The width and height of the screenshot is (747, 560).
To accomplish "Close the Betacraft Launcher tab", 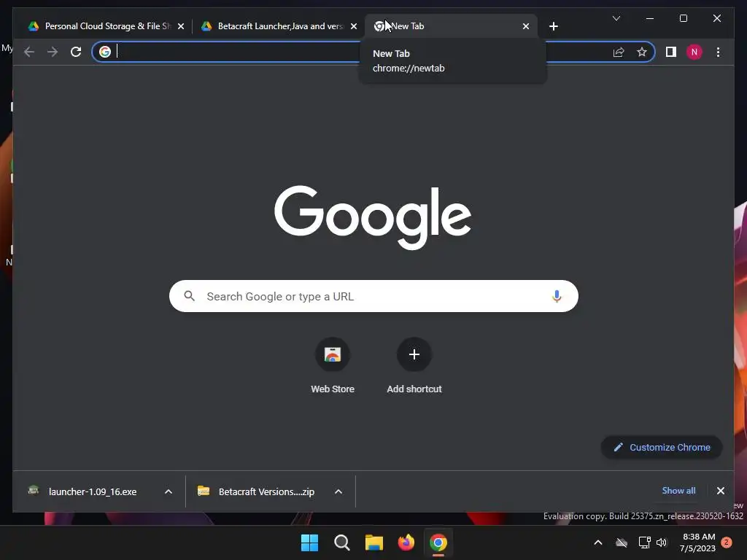I will pos(354,26).
